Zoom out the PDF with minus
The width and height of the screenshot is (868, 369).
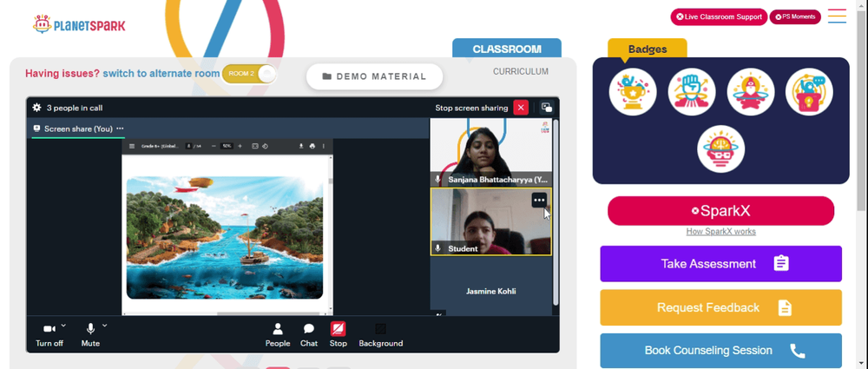tap(214, 146)
